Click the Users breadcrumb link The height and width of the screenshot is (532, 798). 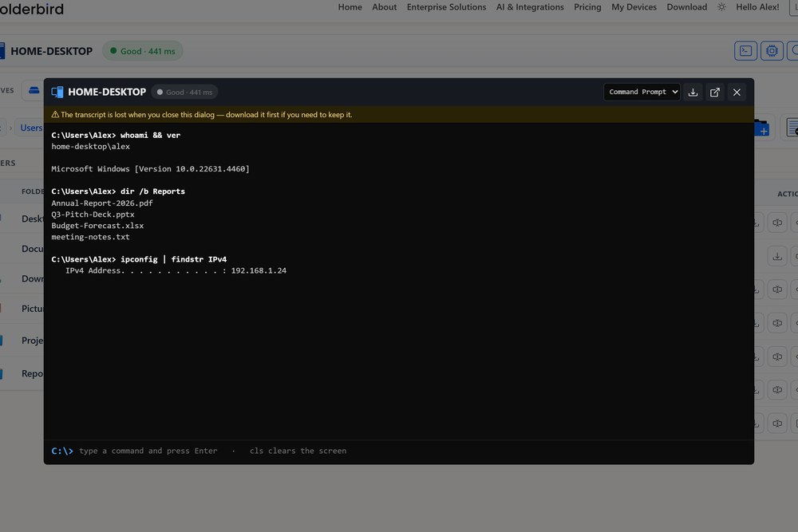[32, 128]
